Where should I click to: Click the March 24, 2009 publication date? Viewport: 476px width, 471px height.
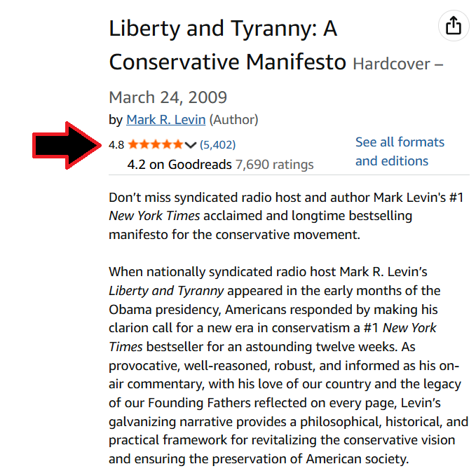[168, 97]
